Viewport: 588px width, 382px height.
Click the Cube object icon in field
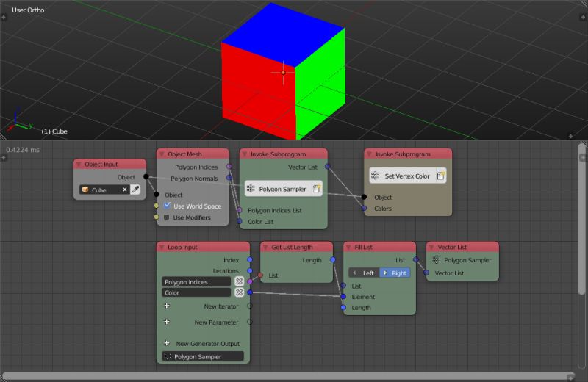[x=85, y=190]
